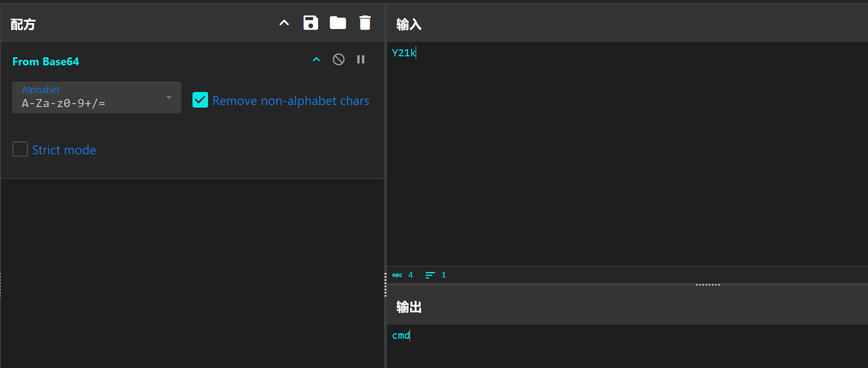The width and height of the screenshot is (868, 368).
Task: Click the line count icon in the input status bar
Action: pos(430,275)
